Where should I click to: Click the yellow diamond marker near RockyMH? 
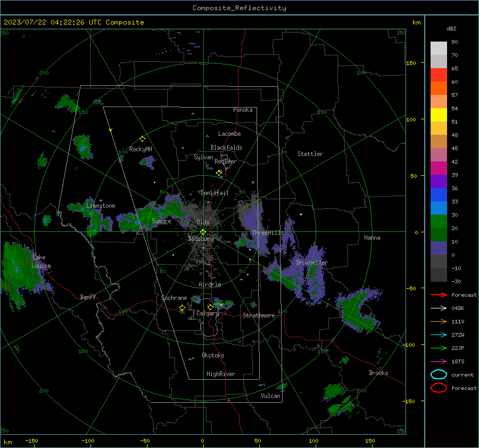click(x=142, y=139)
